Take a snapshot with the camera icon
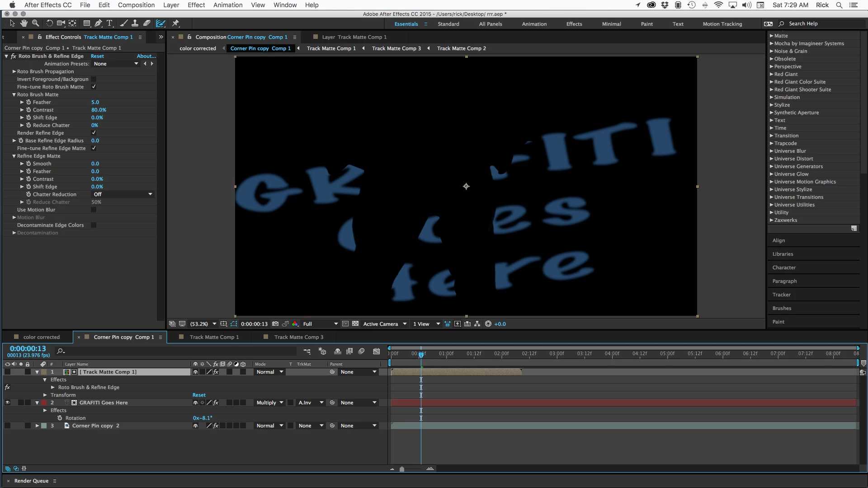 pos(275,324)
